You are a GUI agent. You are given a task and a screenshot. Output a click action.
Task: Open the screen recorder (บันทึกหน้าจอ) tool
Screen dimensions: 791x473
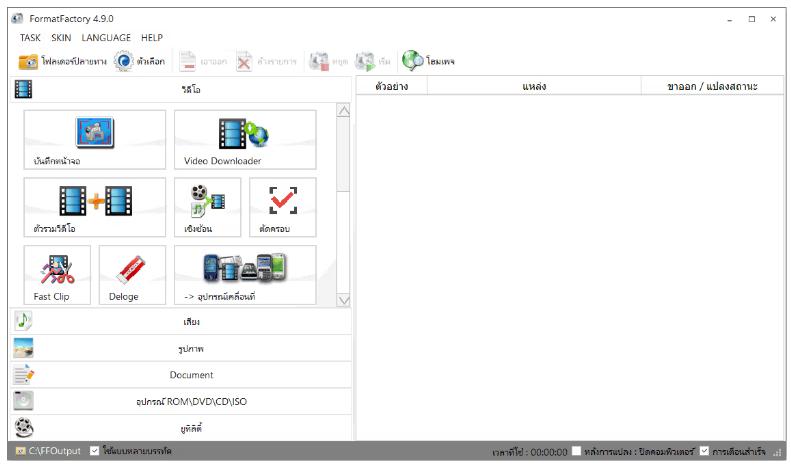pos(94,139)
